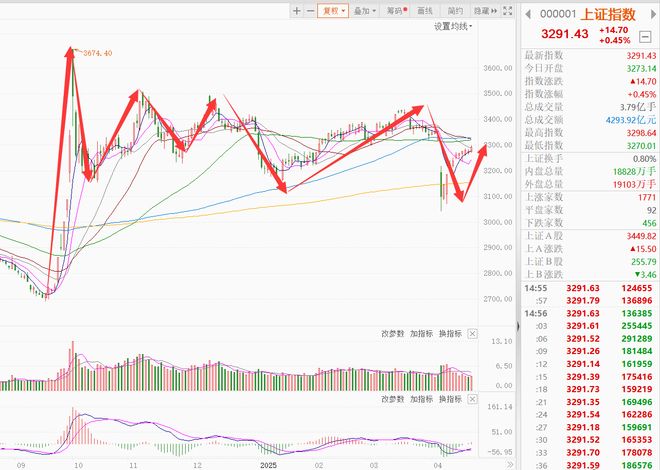Viewport: 660px width, 470px height.
Task: Click 换指标 in the volume panel
Action: [x=450, y=334]
